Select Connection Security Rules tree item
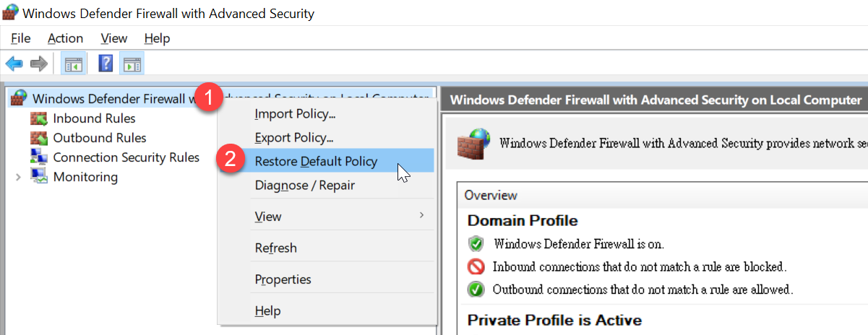This screenshot has width=868, height=335. (x=126, y=157)
